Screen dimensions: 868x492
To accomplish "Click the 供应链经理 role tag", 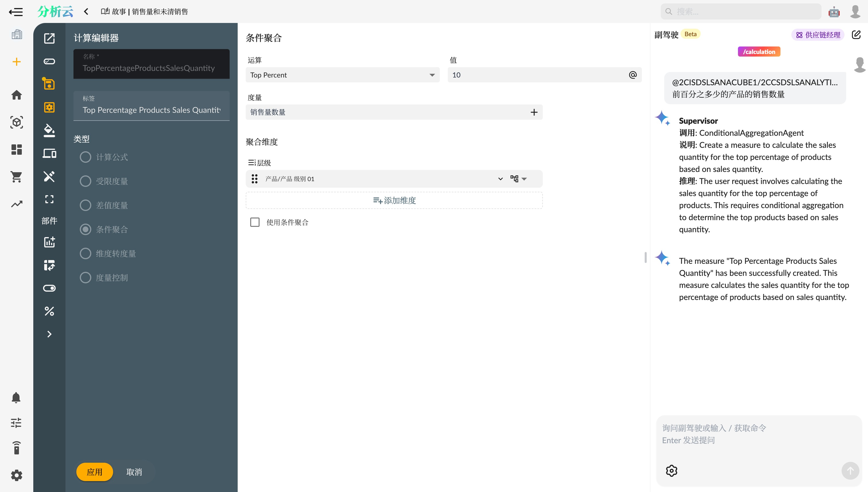I will click(x=818, y=35).
